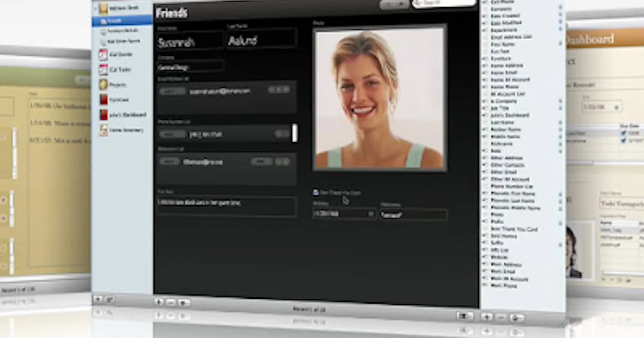Open John's Dashboard library in sidebar
Viewport: 644px width, 338px height.
coord(127,115)
